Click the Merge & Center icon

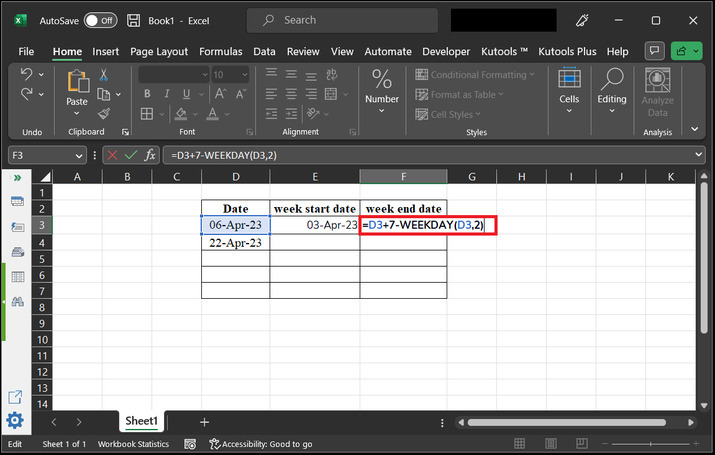click(331, 94)
